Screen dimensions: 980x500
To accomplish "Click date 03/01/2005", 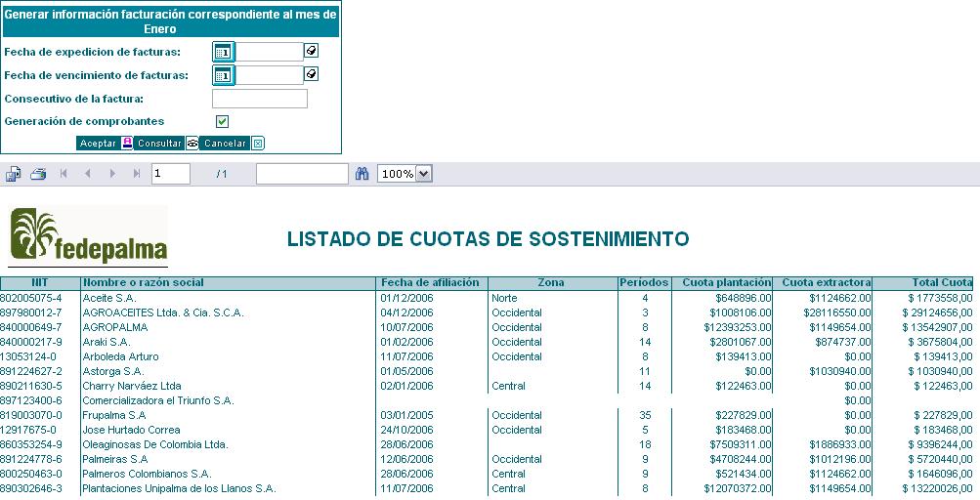I will [406, 415].
